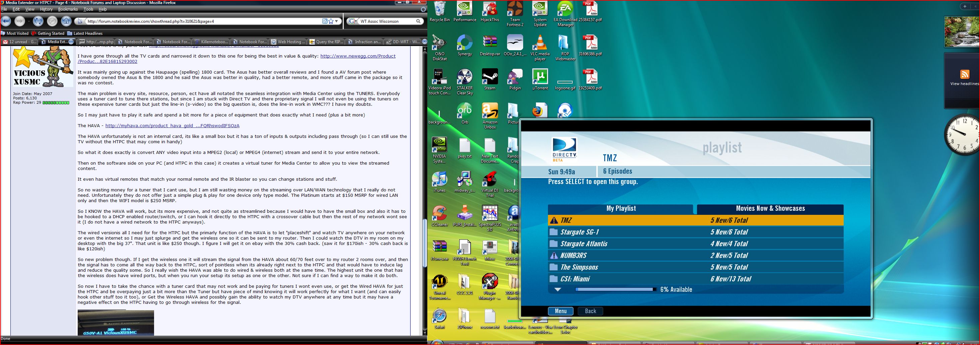Select the Amazon Unbox shortcut
Viewport: 980px width, 345px height.
pyautogui.click(x=490, y=116)
